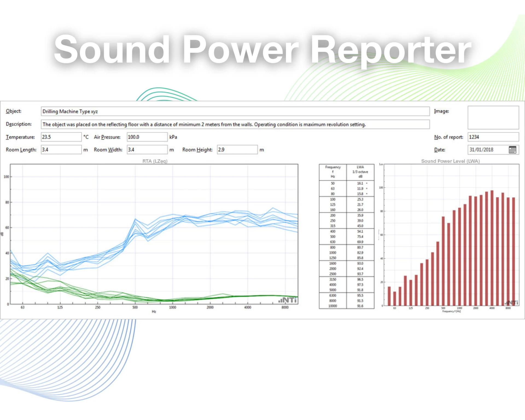
Task: Click the LWA 1/3 octave column header
Action: (360, 172)
